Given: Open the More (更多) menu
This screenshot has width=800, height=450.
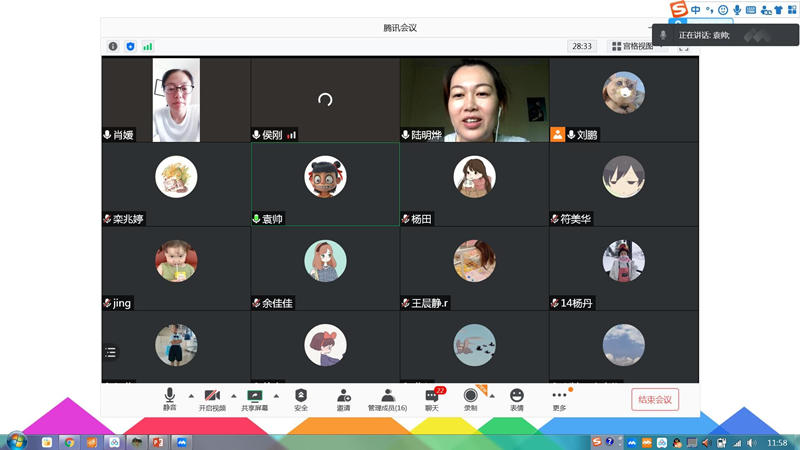Looking at the screenshot, I should (x=559, y=399).
